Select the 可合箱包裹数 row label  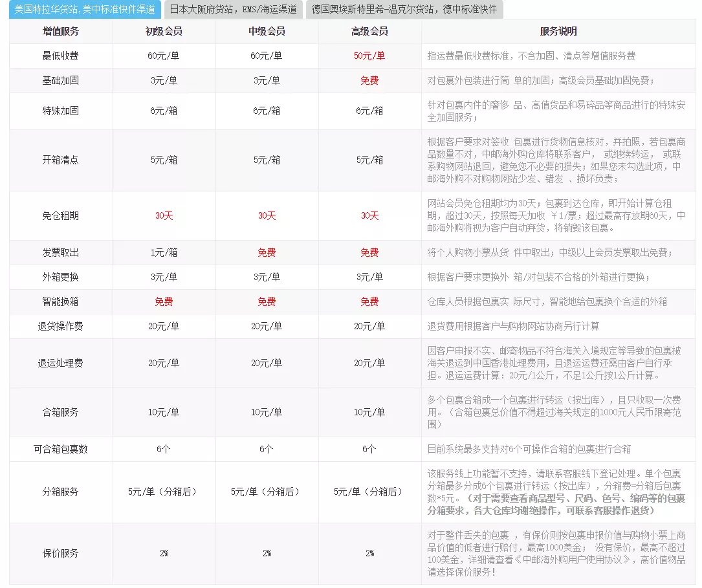tap(60, 450)
